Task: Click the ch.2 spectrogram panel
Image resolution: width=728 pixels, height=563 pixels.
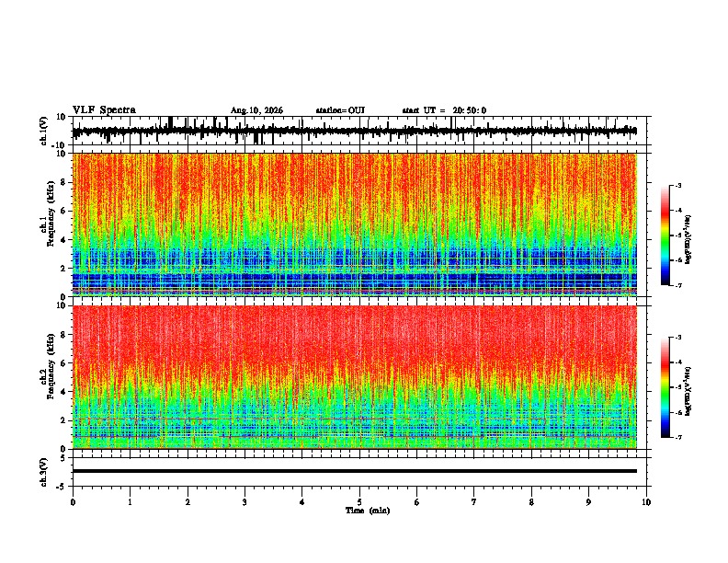Action: 355,377
